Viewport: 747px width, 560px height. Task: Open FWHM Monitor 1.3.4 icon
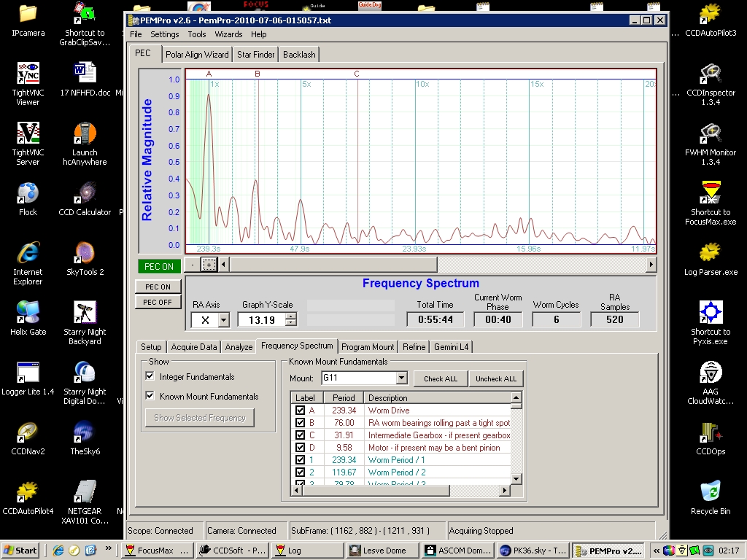point(711,144)
